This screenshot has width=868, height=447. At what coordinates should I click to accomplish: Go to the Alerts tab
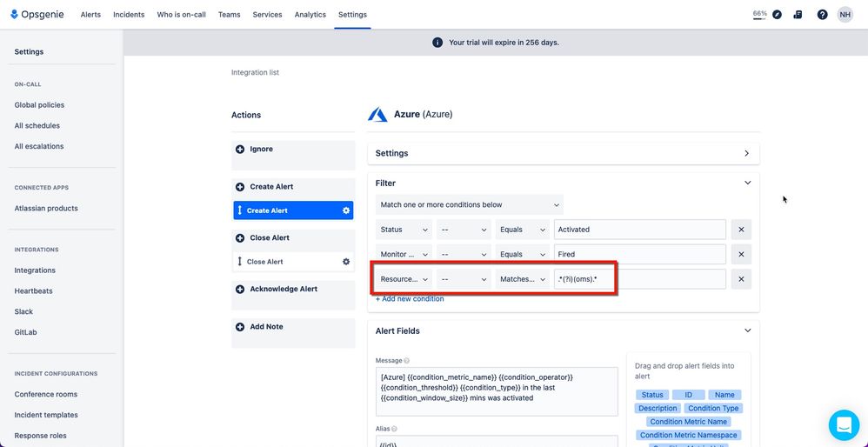pos(90,15)
